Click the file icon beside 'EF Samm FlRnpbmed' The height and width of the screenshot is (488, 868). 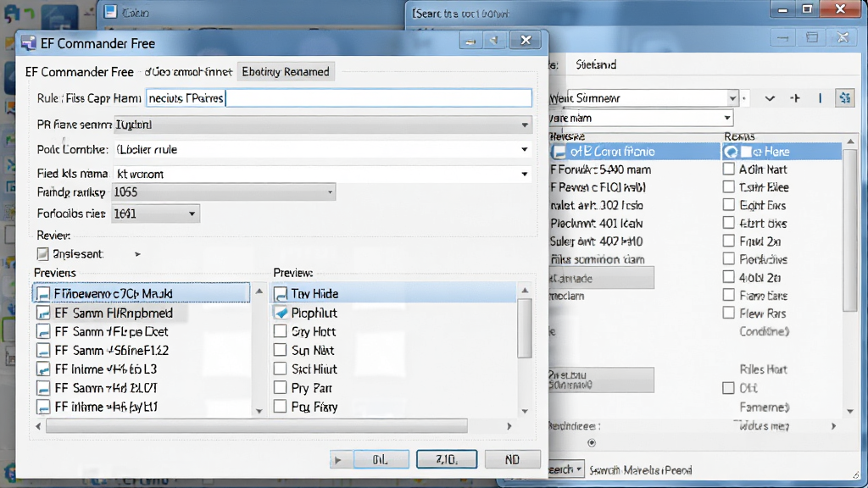click(x=43, y=313)
